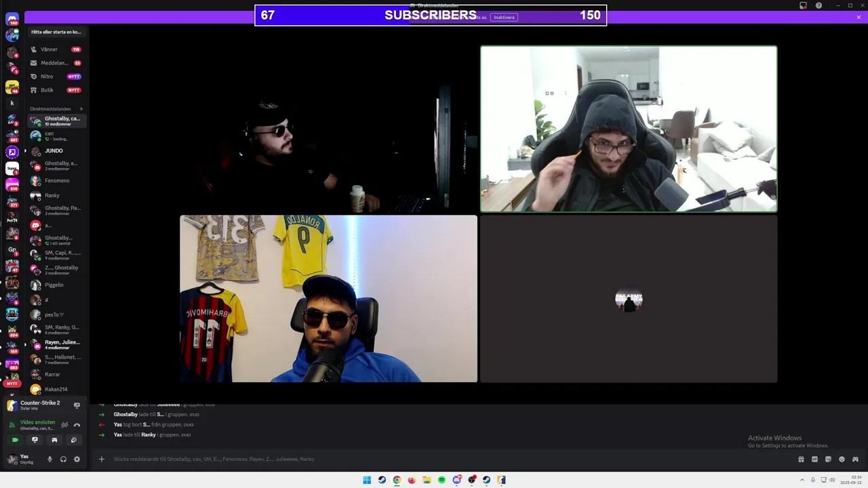Open Vänner friends tab
Screen dimensions: 868x488
click(56, 49)
